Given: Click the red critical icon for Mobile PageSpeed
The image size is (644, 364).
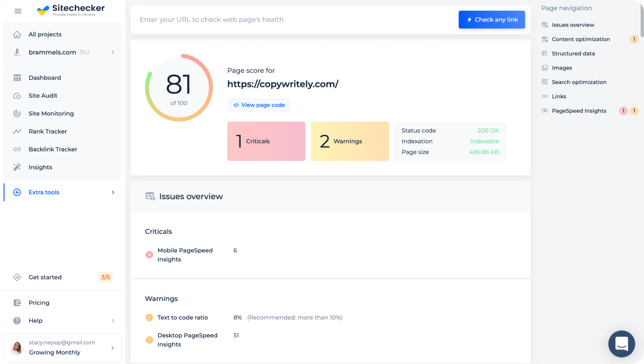Looking at the screenshot, I should click(x=149, y=255).
